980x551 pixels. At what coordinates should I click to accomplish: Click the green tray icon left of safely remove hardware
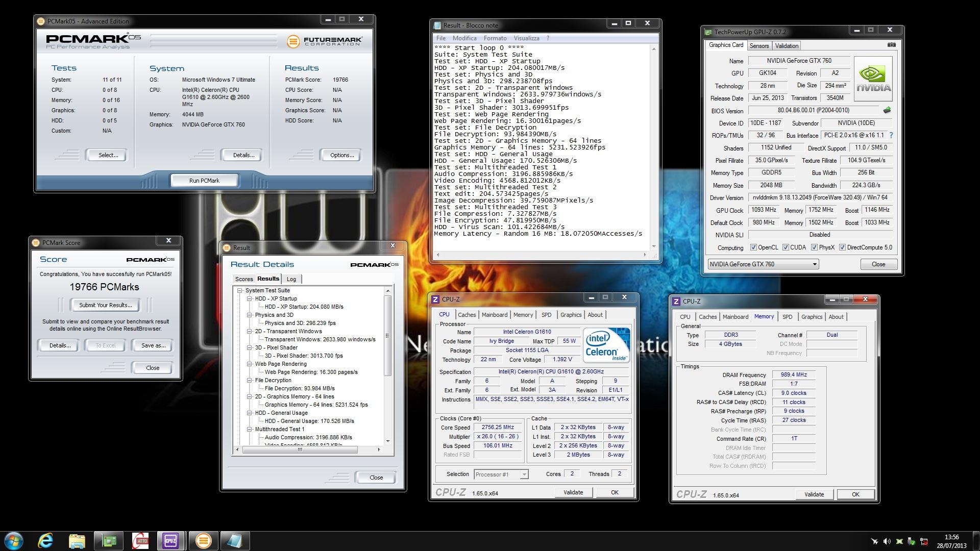[x=899, y=541]
